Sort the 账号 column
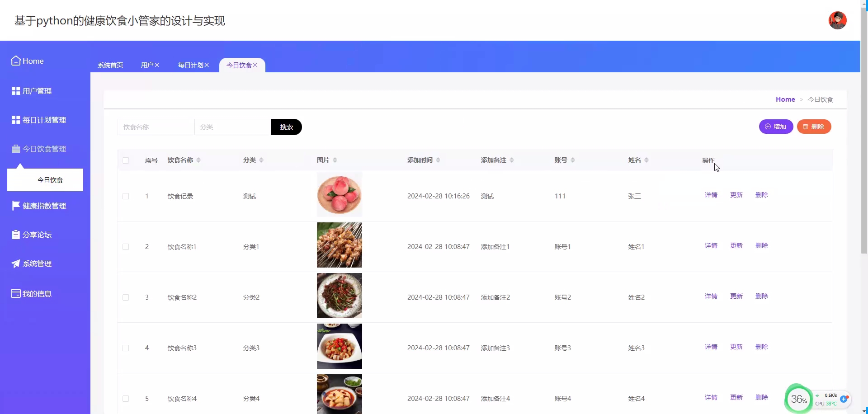 pos(573,160)
